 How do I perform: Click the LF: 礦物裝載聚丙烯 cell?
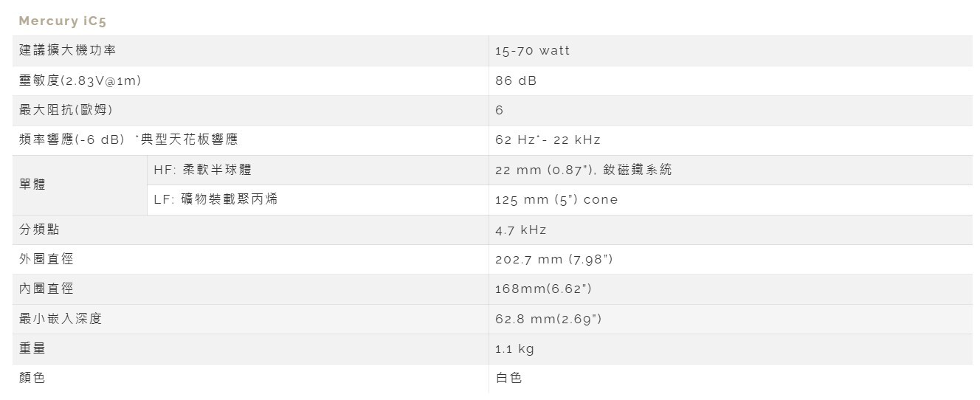tap(215, 199)
